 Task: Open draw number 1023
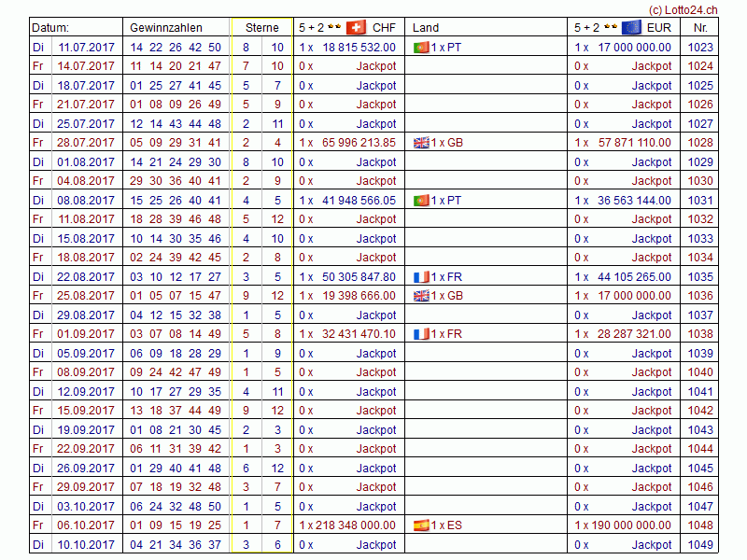(699, 47)
